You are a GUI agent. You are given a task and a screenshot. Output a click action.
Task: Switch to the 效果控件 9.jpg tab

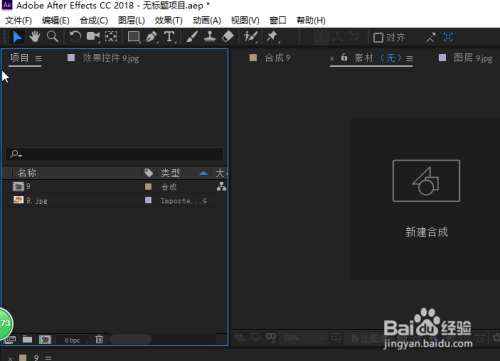(111, 58)
